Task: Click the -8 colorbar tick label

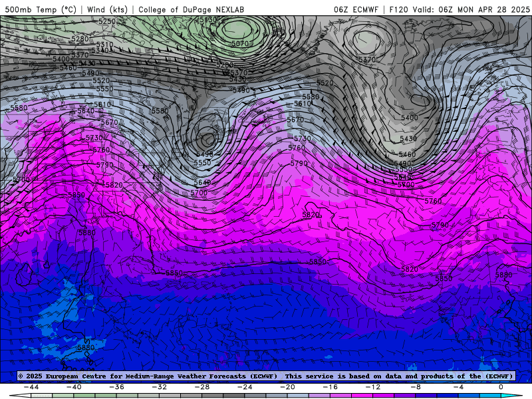Action: pos(416,387)
